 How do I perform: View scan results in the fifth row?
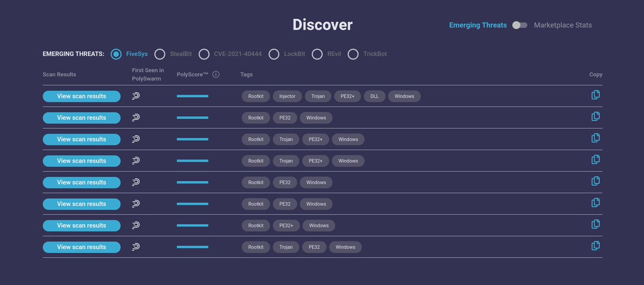[x=82, y=182]
